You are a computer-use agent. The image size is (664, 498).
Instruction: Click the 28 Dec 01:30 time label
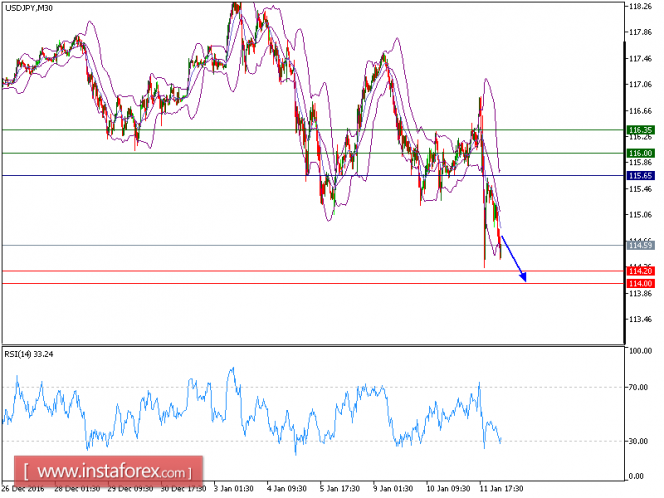pos(77,488)
